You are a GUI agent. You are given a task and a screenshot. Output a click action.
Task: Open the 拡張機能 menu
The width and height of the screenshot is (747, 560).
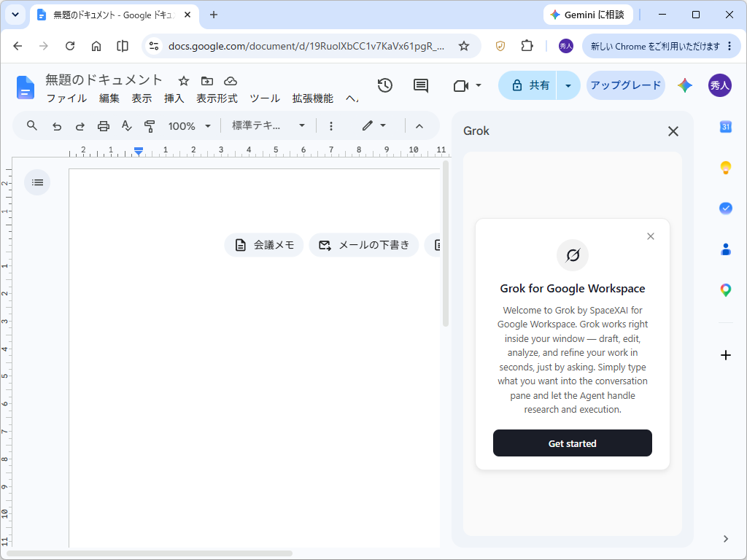[312, 98]
